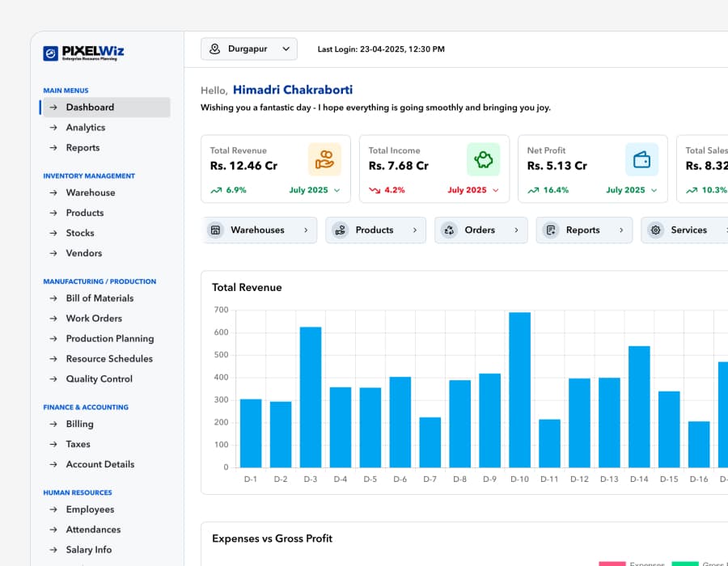
Task: Click the arrow icon beside Quality Control
Action: (53, 379)
